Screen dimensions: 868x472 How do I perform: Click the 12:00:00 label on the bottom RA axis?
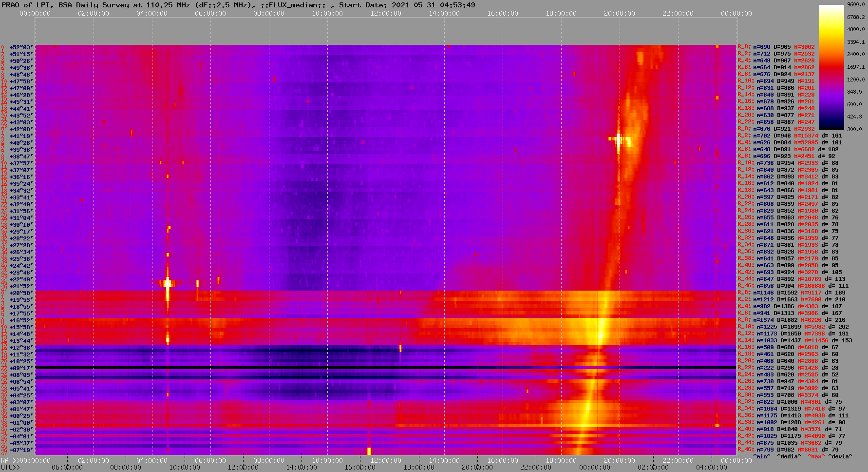[x=386, y=461]
